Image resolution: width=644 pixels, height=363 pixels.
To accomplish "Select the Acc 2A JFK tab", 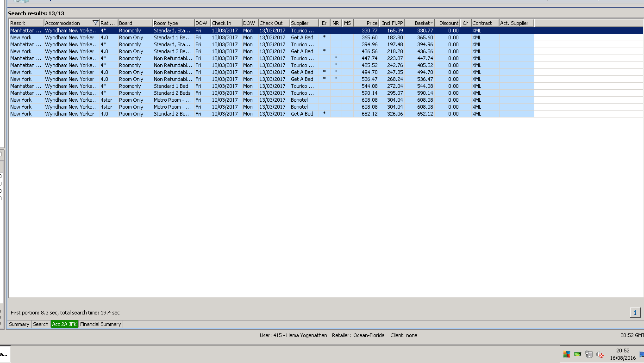I will tap(64, 324).
